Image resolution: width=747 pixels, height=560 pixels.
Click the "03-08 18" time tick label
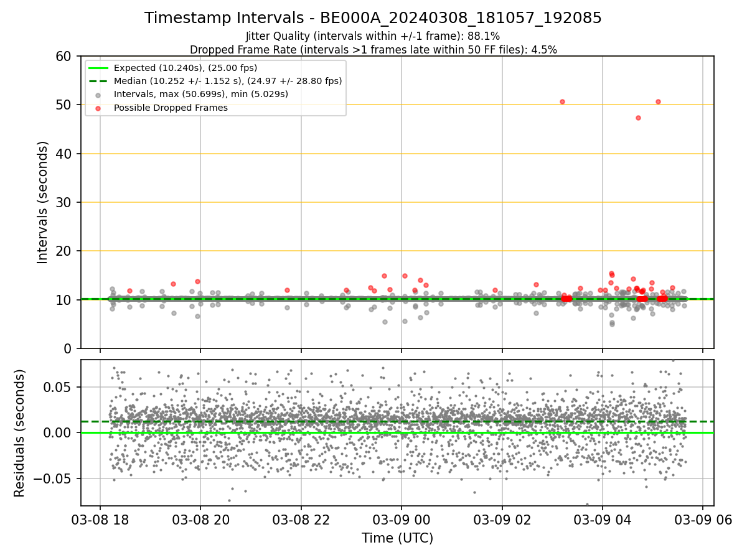pos(100,520)
